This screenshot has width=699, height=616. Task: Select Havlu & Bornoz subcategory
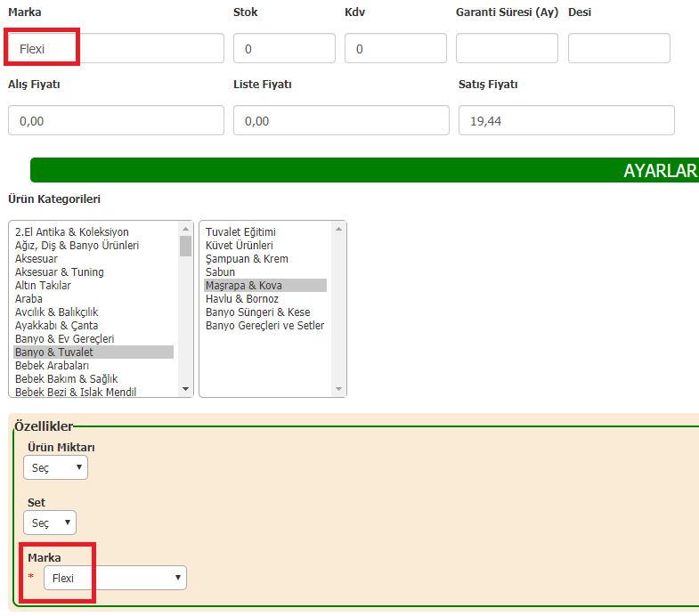[x=265, y=298]
